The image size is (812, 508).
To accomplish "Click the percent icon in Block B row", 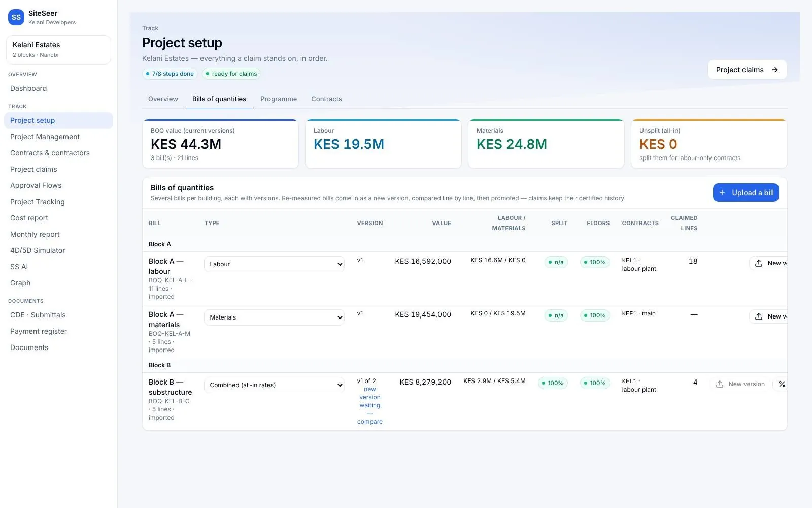I will 782,384.
